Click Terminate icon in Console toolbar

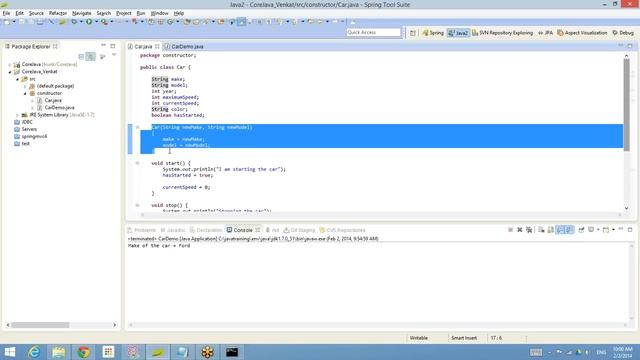tap(510, 230)
